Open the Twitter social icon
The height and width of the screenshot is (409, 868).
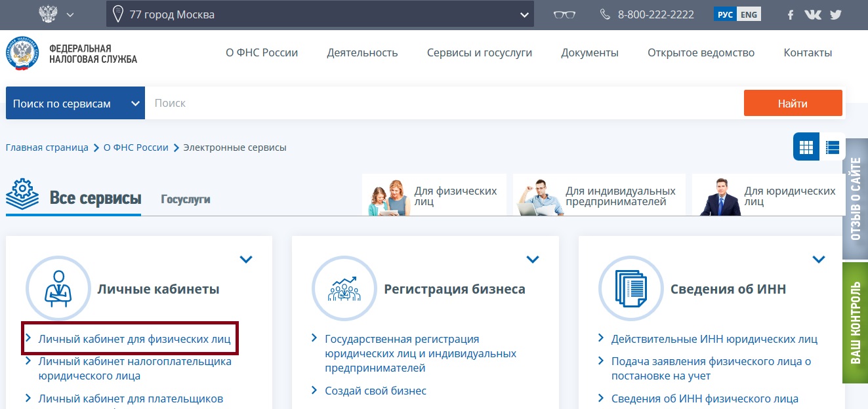pyautogui.click(x=835, y=14)
